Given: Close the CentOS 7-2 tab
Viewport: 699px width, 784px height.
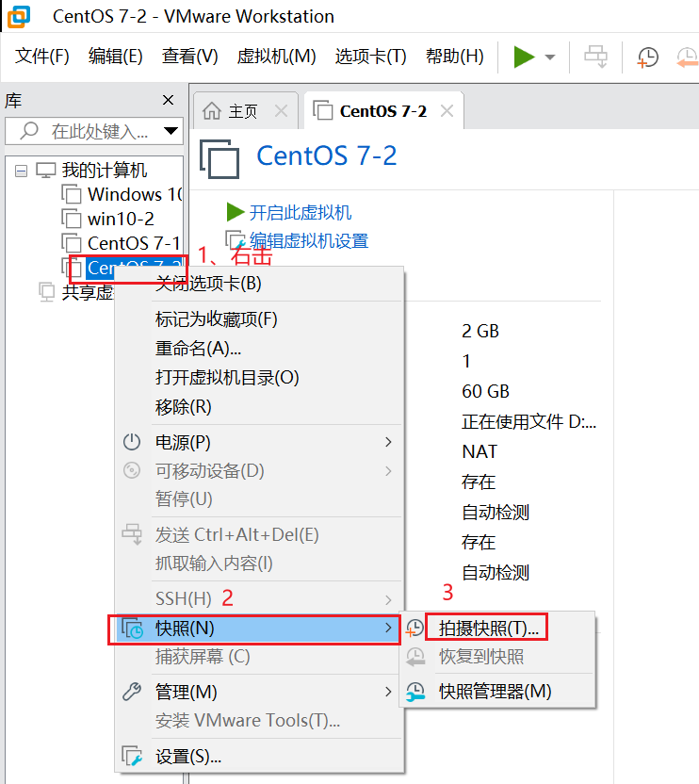Looking at the screenshot, I should [x=447, y=110].
